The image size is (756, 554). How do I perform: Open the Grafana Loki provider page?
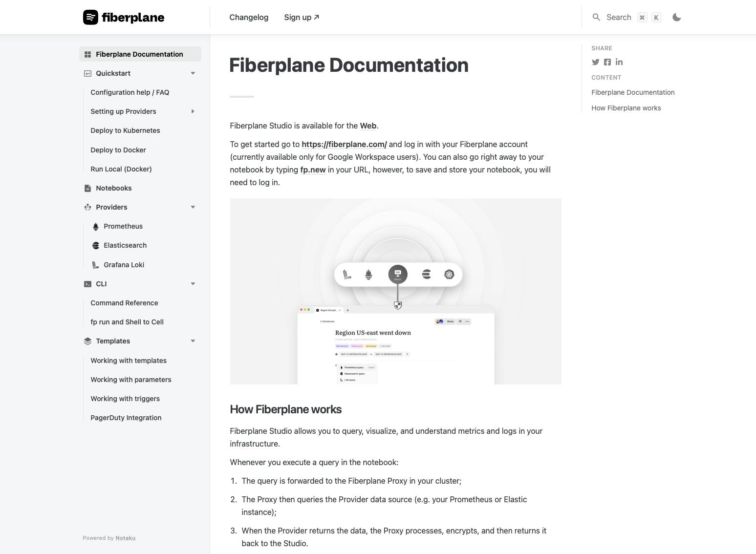tap(124, 265)
